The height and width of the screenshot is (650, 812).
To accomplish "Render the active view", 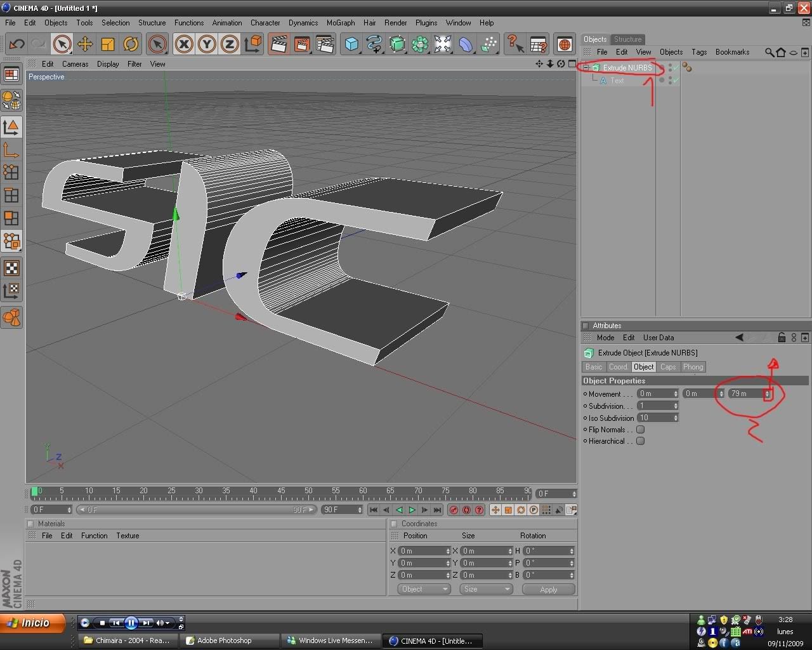I will coord(278,44).
